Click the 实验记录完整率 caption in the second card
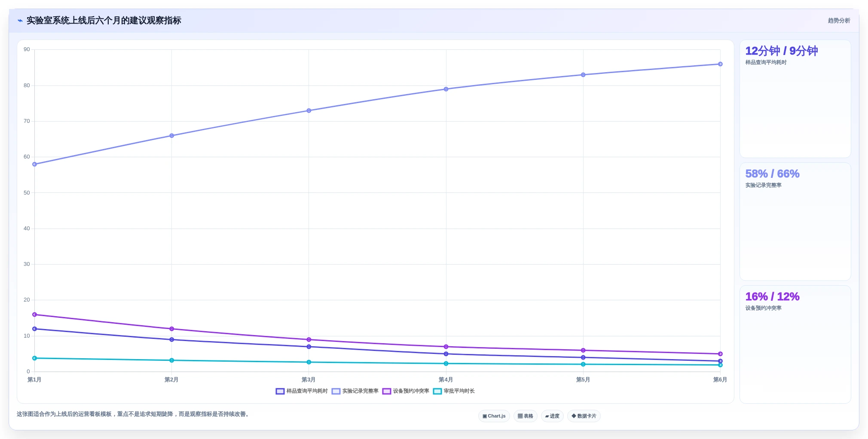 point(763,186)
